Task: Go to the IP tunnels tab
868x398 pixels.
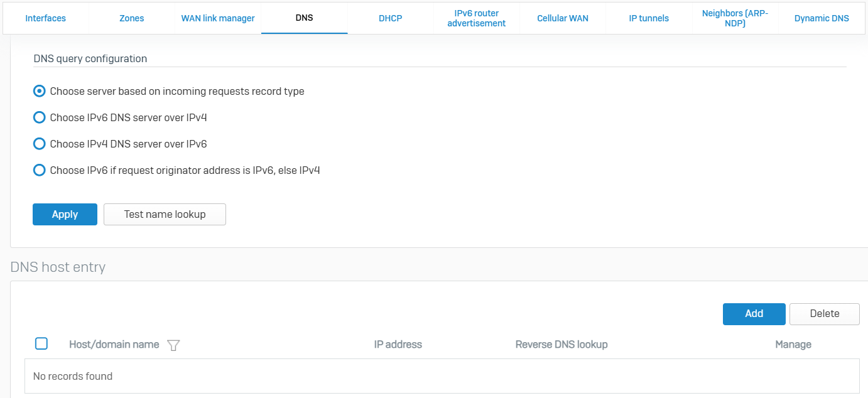Action: point(649,18)
